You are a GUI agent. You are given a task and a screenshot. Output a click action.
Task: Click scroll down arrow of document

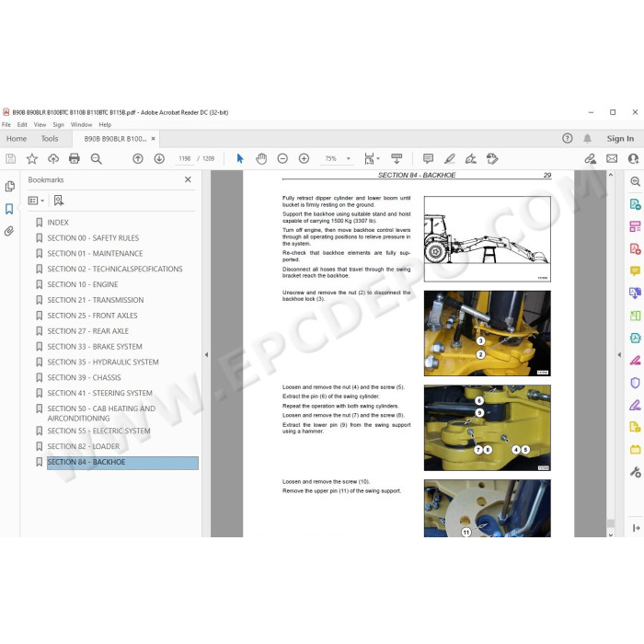coord(610,535)
